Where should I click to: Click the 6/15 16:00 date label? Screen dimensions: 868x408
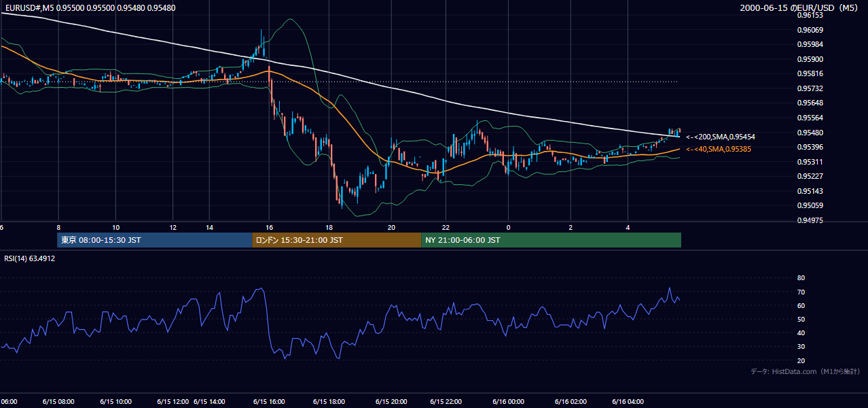[268, 402]
